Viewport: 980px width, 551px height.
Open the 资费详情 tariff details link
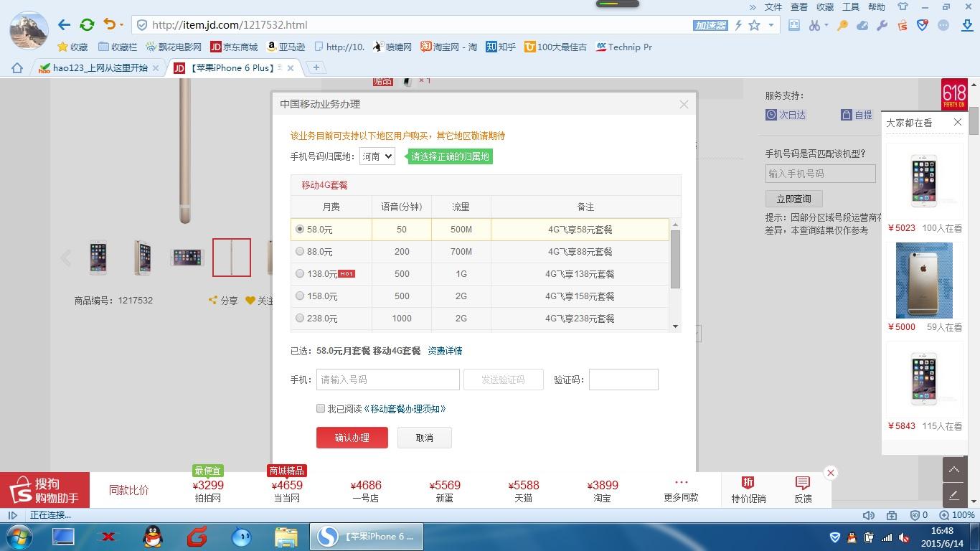[x=445, y=351]
